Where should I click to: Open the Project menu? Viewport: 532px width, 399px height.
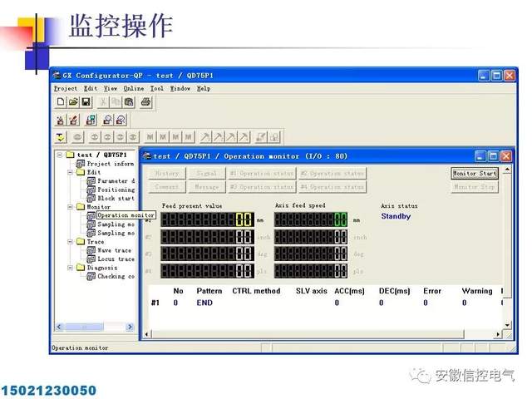(66, 89)
